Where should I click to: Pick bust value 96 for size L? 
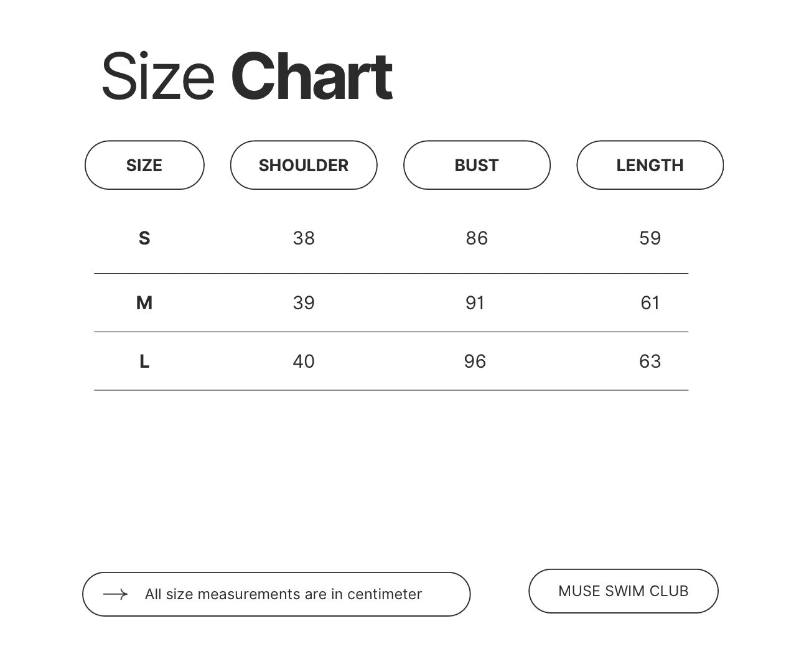[x=475, y=362]
